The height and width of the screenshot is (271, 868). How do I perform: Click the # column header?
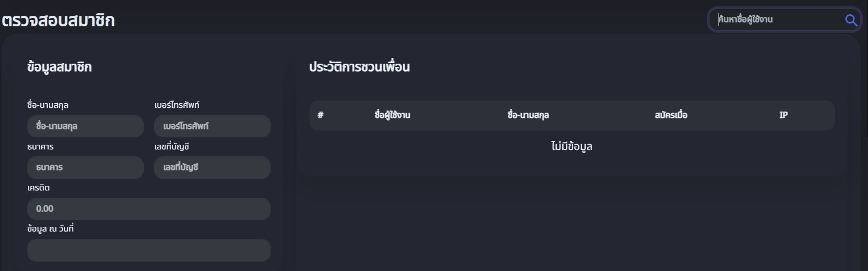[x=321, y=115]
